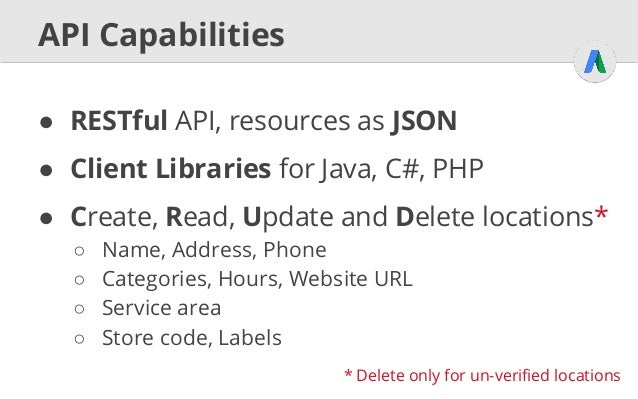Select the Name, Address, Phone sub-item
The image size is (638, 399).
pyautogui.click(x=214, y=250)
